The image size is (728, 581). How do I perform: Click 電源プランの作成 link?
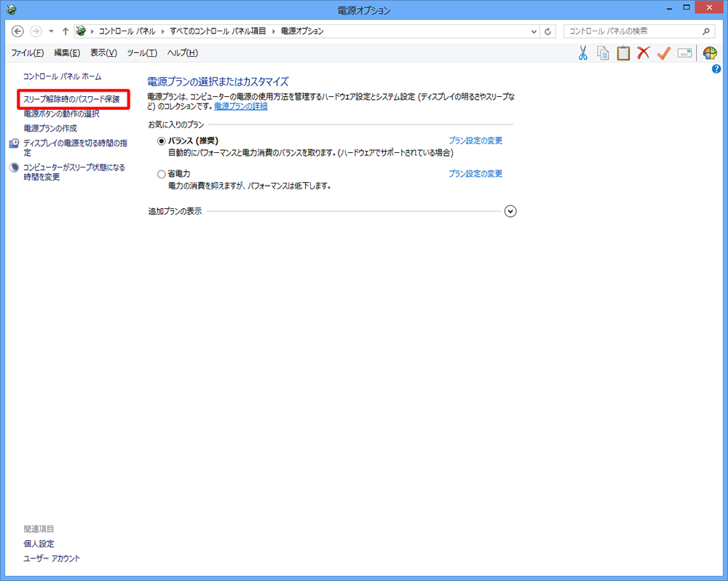pyautogui.click(x=50, y=128)
